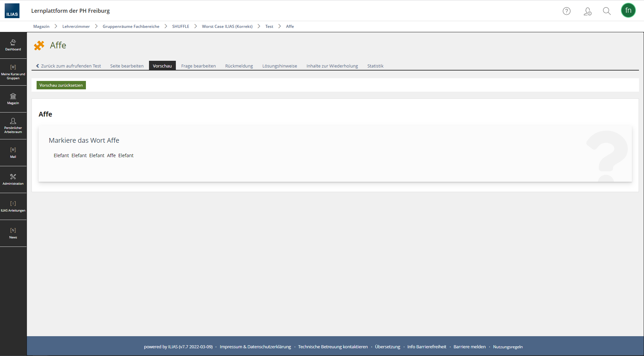
Task: Click the ILIAS logo
Action: [12, 11]
